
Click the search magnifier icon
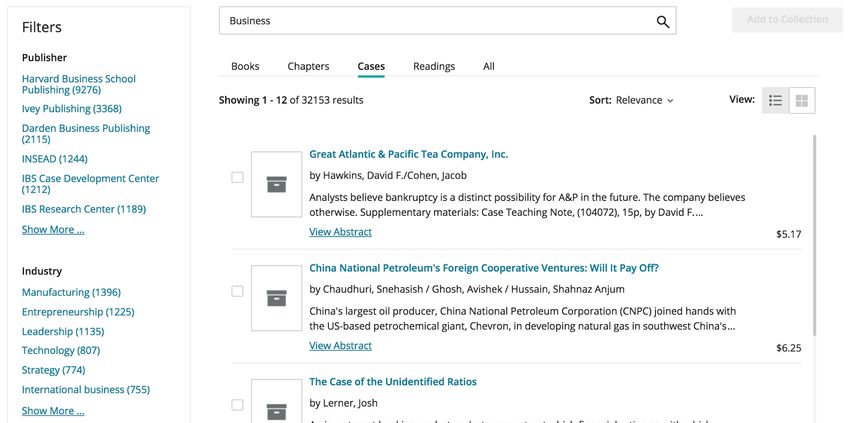point(662,22)
